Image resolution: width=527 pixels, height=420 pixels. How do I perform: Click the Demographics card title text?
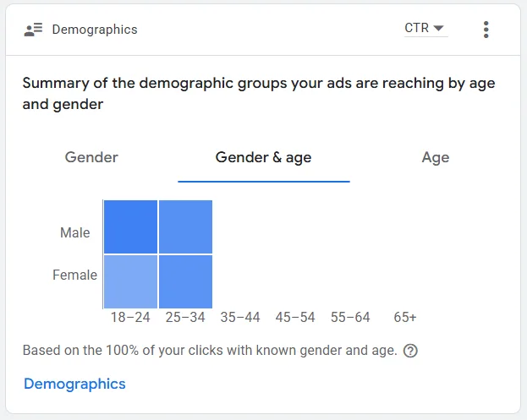pyautogui.click(x=95, y=30)
